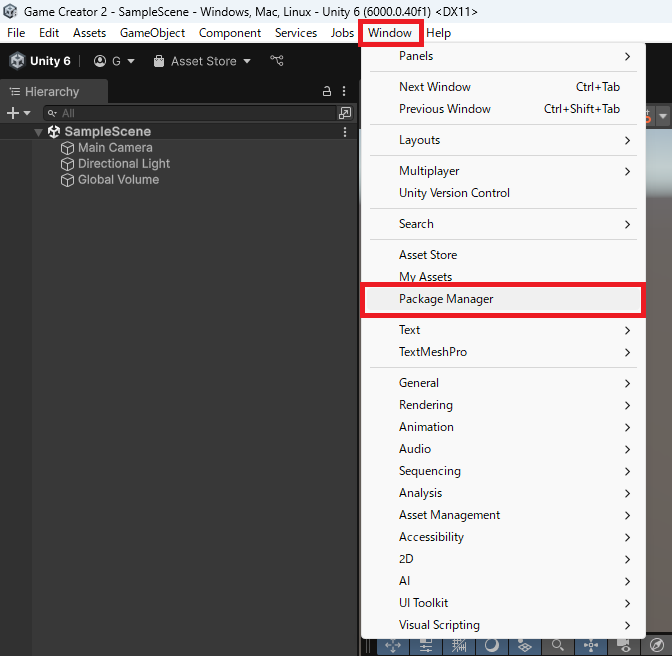Toggle the Hierarchy panel lock icon

(x=327, y=91)
